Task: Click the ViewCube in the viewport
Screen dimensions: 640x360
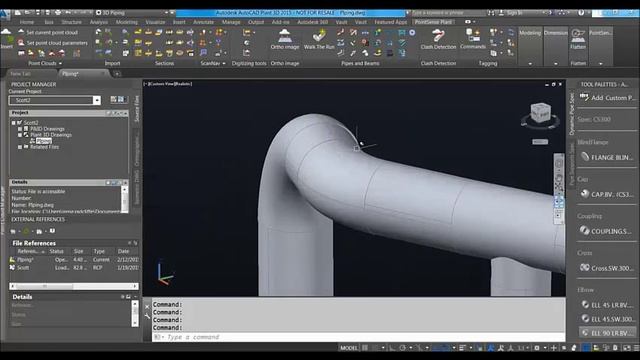Action: (x=540, y=114)
